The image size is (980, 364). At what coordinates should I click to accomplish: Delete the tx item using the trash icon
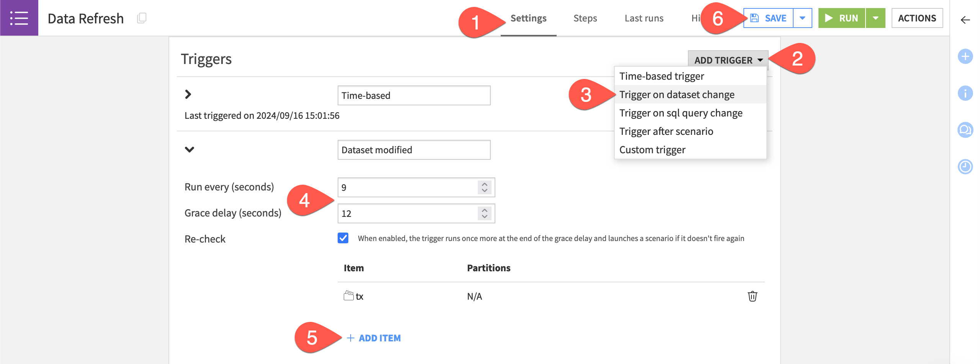point(752,296)
